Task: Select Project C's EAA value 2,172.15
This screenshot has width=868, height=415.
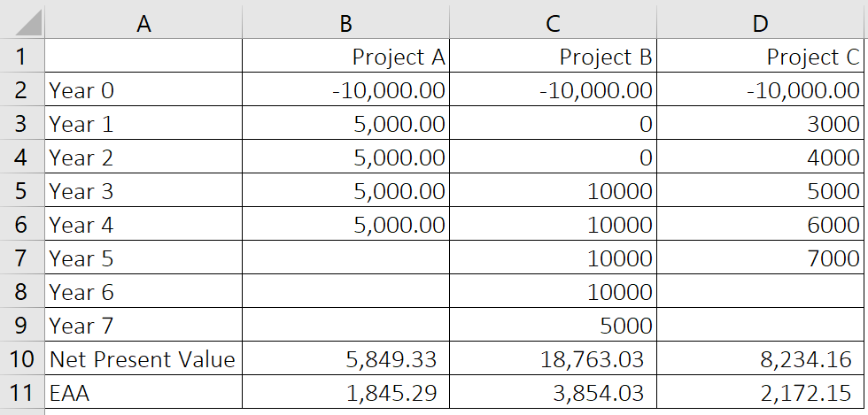Action: pos(760,393)
